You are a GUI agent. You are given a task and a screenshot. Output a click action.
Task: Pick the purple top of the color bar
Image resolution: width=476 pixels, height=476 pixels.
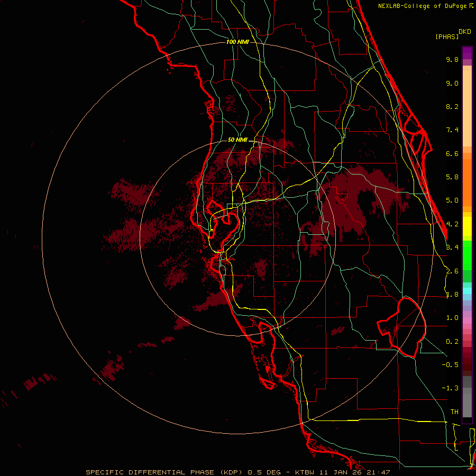[467, 53]
